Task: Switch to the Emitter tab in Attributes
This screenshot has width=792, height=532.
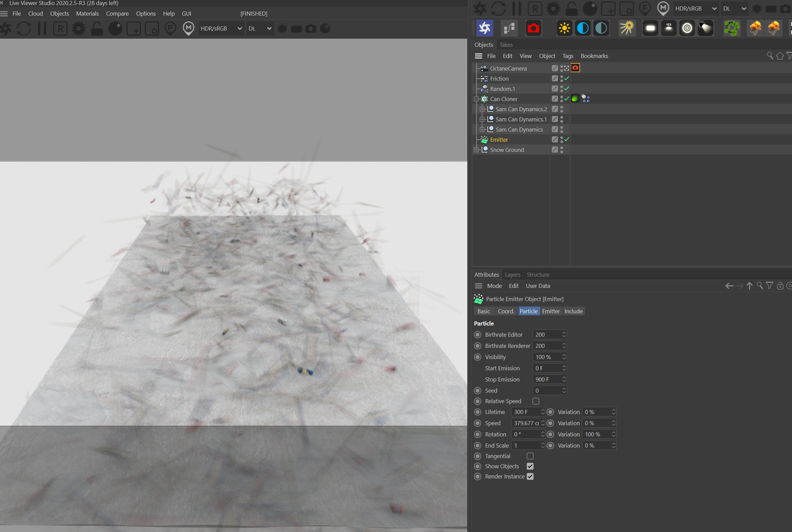Action: click(550, 311)
